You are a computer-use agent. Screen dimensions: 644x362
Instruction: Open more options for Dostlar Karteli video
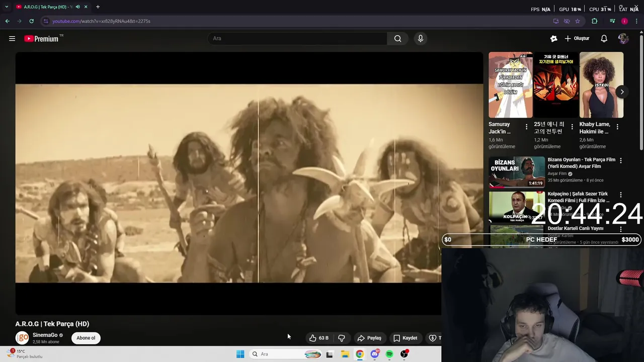(620, 229)
